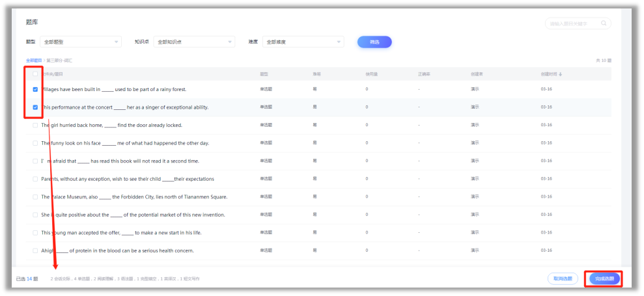Check 'Parents, without any exception' question
The width and height of the screenshot is (644, 296).
(x=35, y=179)
